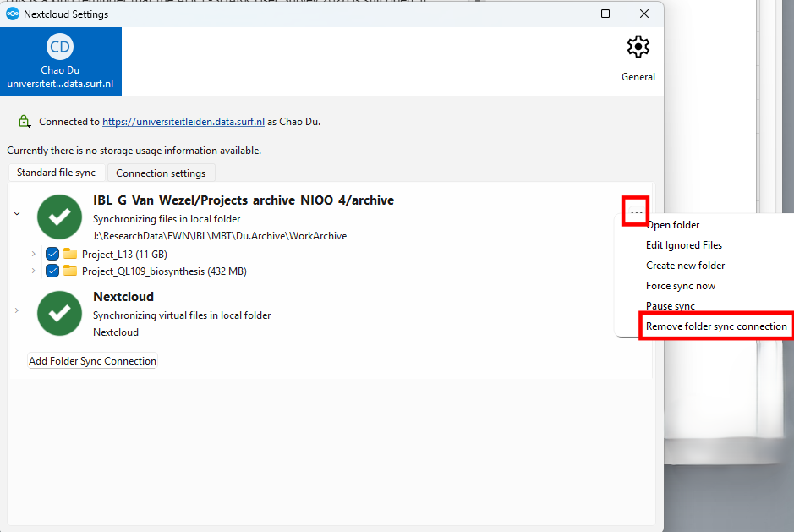Image resolution: width=794 pixels, height=532 pixels.
Task: Expand the Project_L13 subfolder
Action: tap(34, 254)
